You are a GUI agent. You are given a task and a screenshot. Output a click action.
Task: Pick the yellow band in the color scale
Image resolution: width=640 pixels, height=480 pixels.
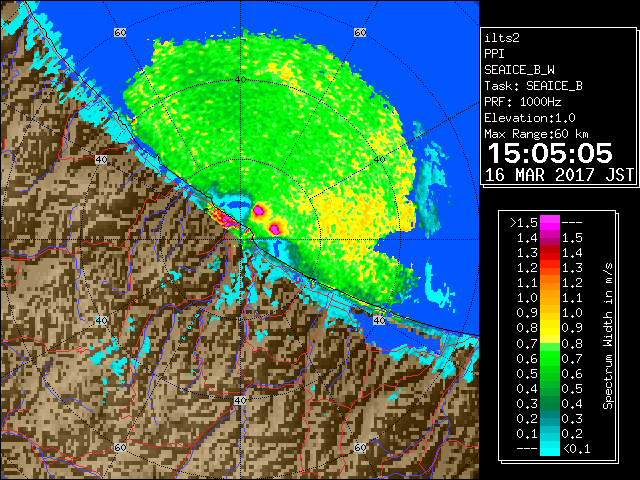[550, 329]
